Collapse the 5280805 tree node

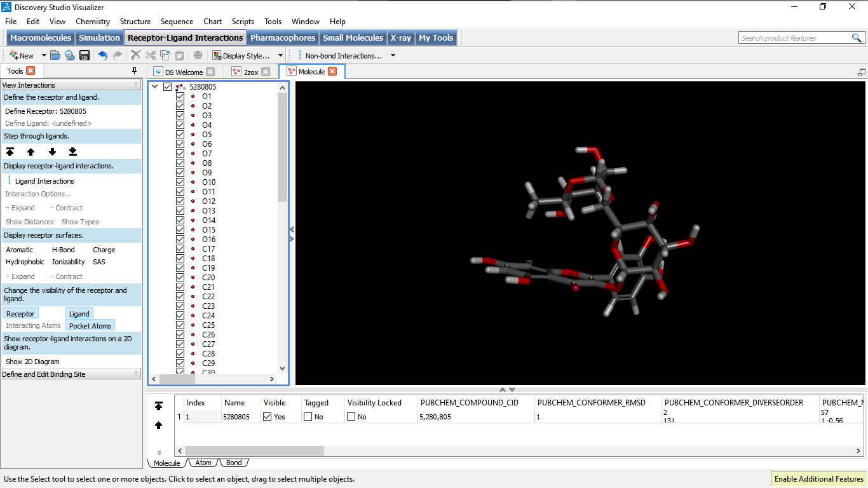point(154,86)
